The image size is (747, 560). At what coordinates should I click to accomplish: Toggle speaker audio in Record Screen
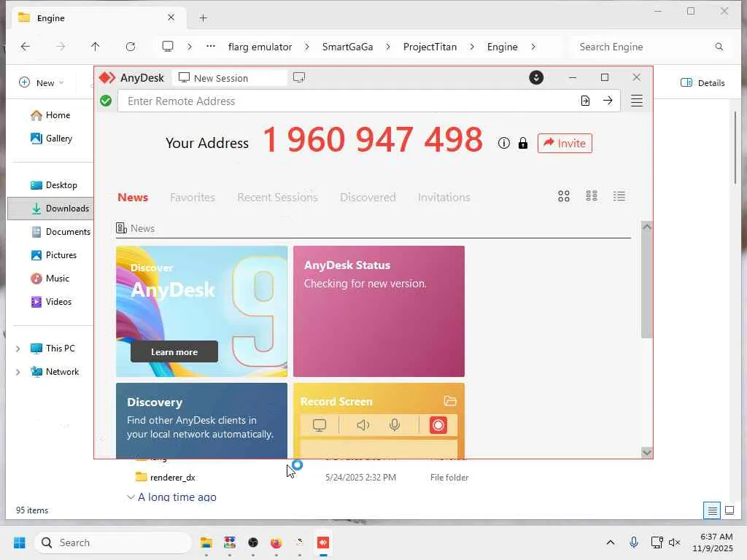[363, 425]
